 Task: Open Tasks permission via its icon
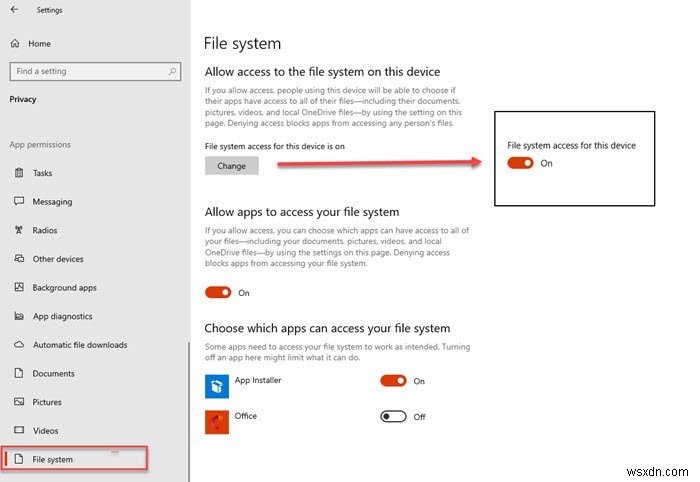point(19,173)
